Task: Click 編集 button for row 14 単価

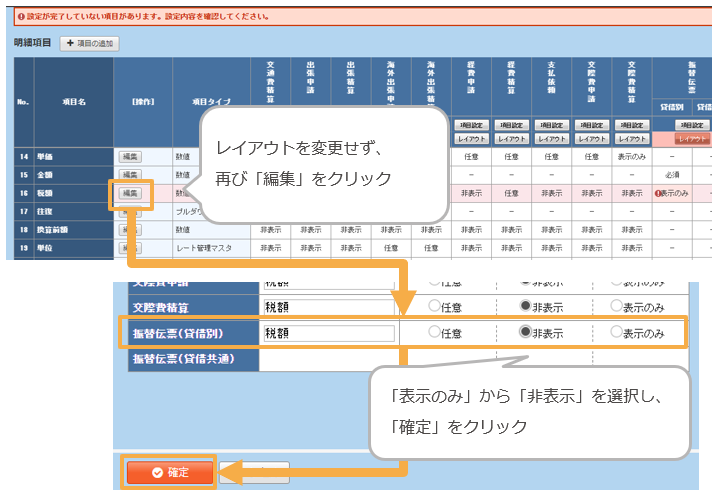Action: pos(130,156)
